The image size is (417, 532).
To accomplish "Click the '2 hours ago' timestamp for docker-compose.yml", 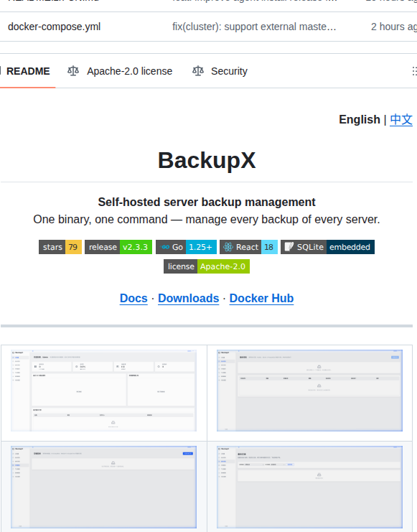I will 394,27.
